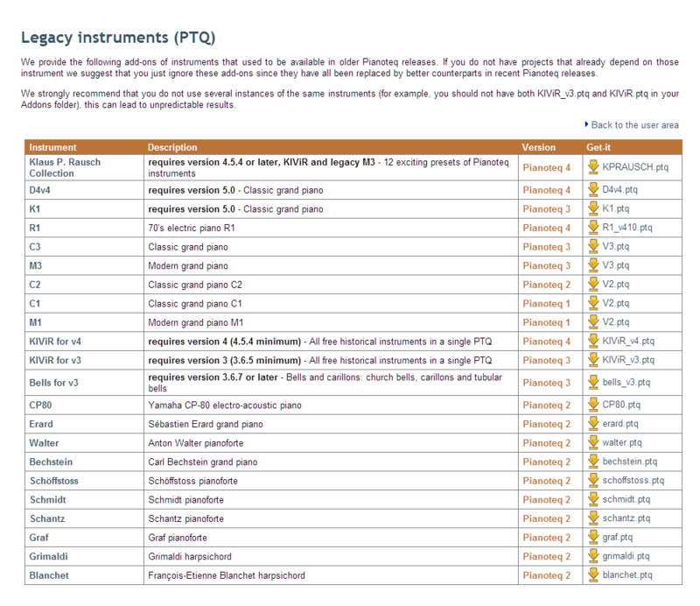Open the walter.ptq link
Screen dimensions: 700x606
tap(622, 442)
